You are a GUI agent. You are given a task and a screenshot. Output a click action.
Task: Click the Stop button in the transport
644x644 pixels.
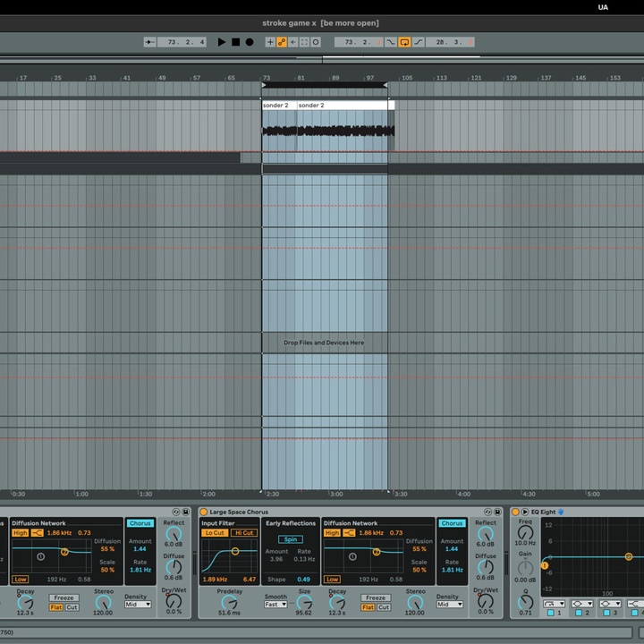point(236,42)
